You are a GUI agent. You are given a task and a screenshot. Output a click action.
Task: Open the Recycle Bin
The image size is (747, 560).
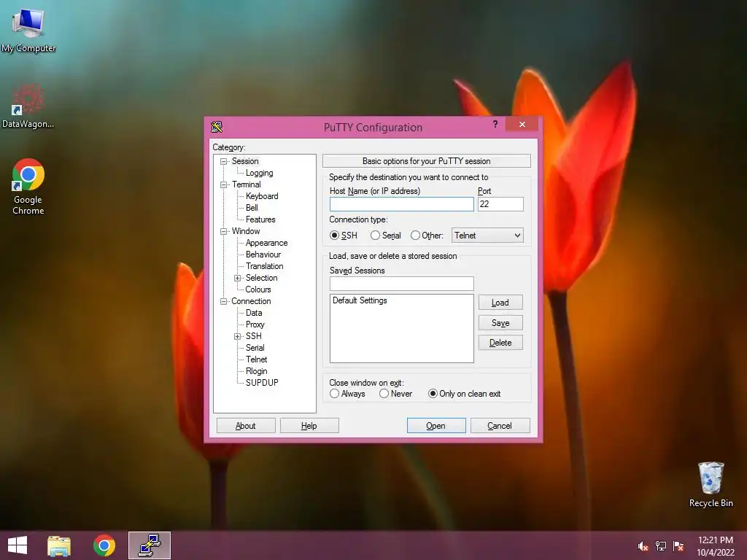[711, 484]
